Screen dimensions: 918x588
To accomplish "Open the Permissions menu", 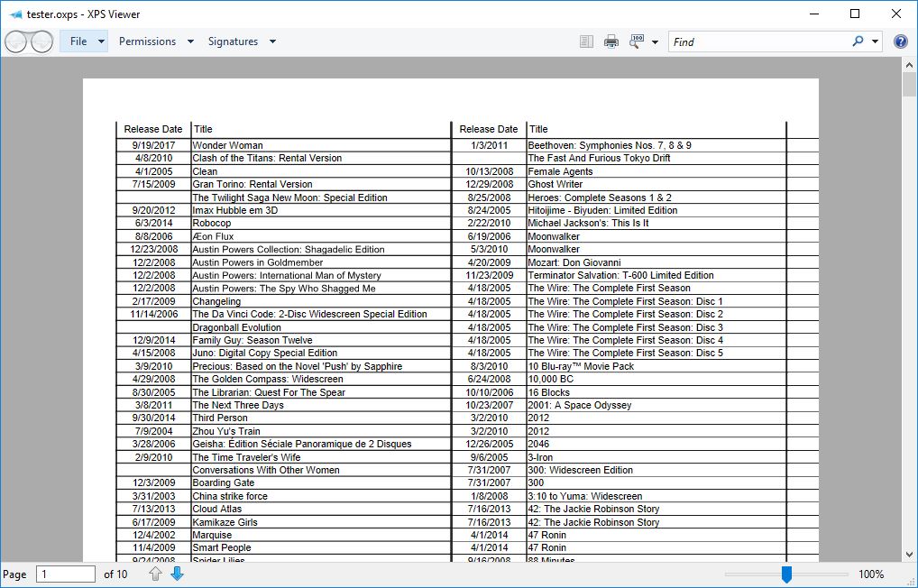I will click(148, 41).
